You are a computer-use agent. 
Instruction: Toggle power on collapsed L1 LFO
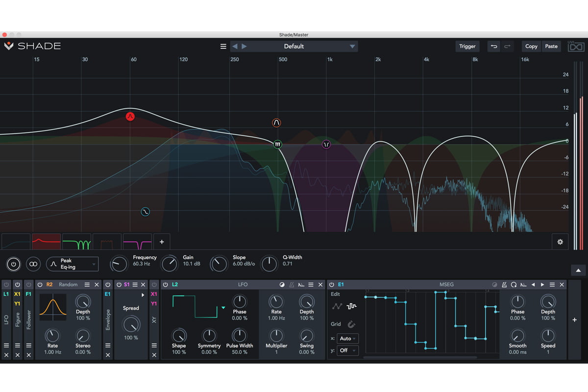(x=6, y=285)
